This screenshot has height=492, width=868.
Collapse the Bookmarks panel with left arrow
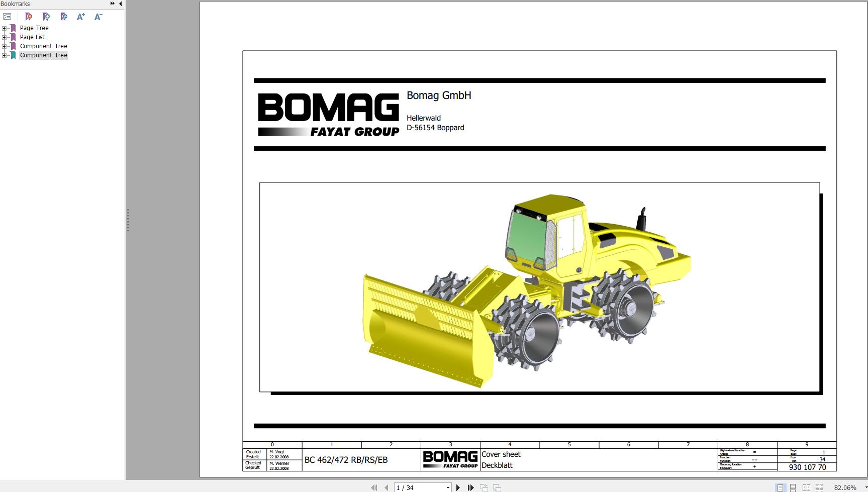pyautogui.click(x=121, y=4)
